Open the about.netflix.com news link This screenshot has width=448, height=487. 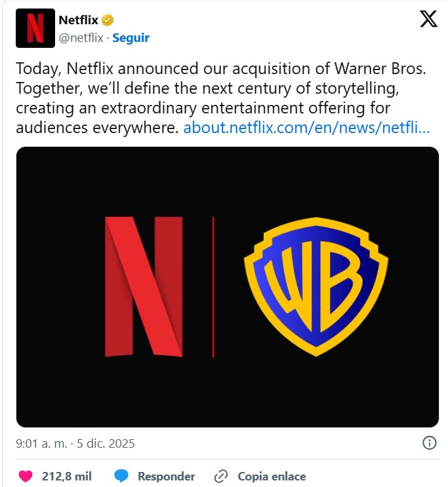pyautogui.click(x=306, y=127)
